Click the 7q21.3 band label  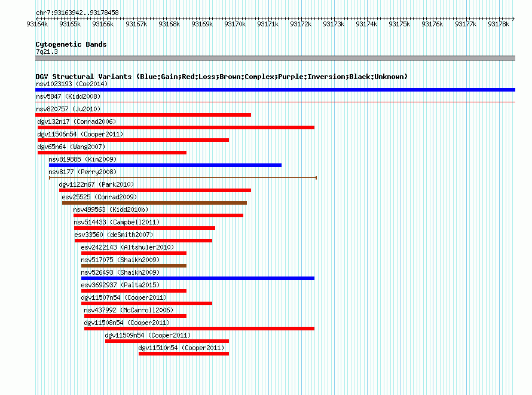[x=47, y=51]
